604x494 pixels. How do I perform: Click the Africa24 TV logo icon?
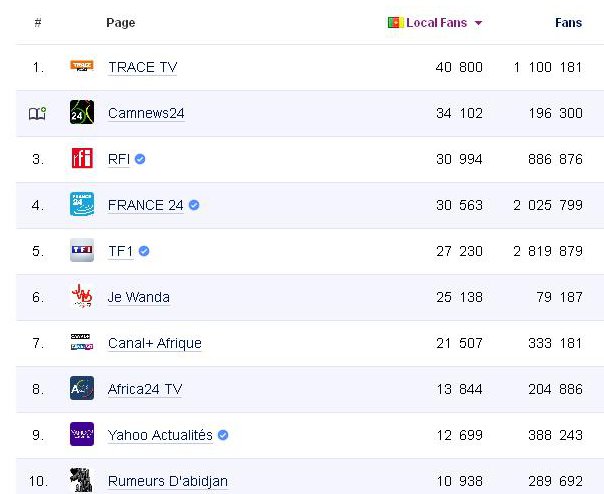coord(82,389)
